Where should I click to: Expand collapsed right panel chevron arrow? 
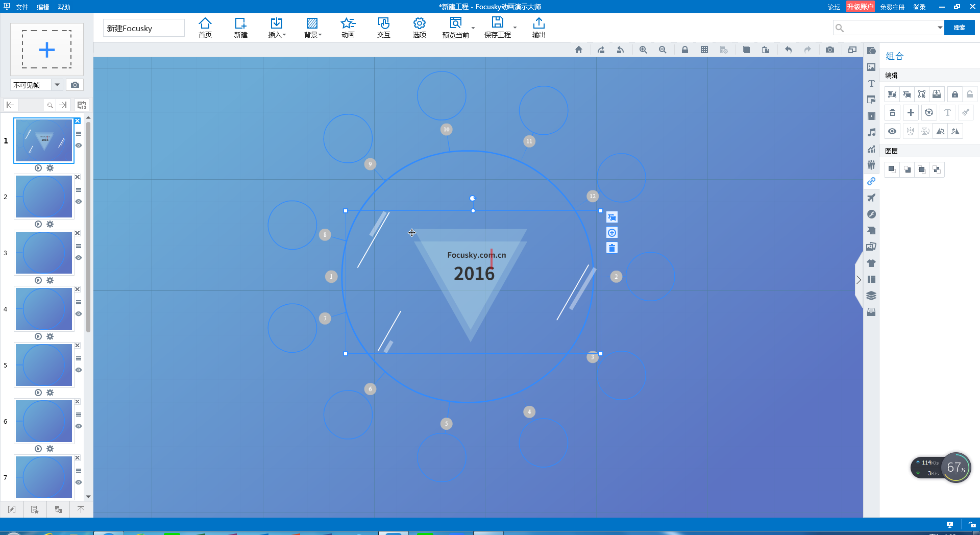point(859,280)
